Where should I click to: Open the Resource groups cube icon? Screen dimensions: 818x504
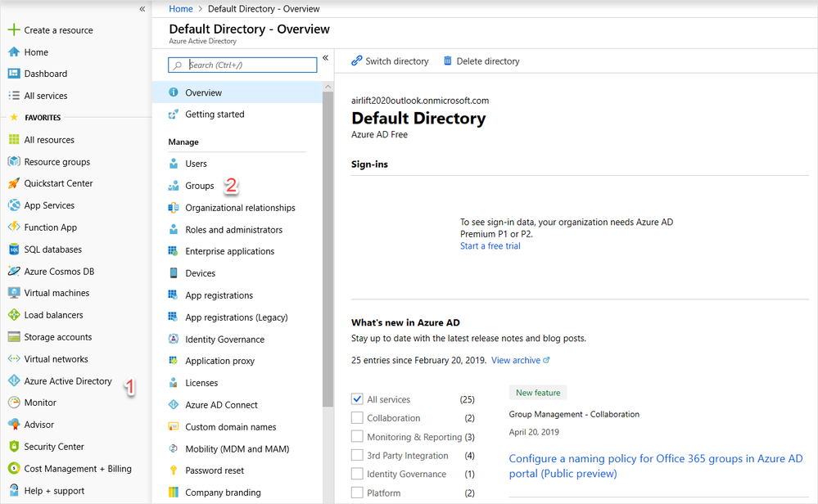coord(14,161)
